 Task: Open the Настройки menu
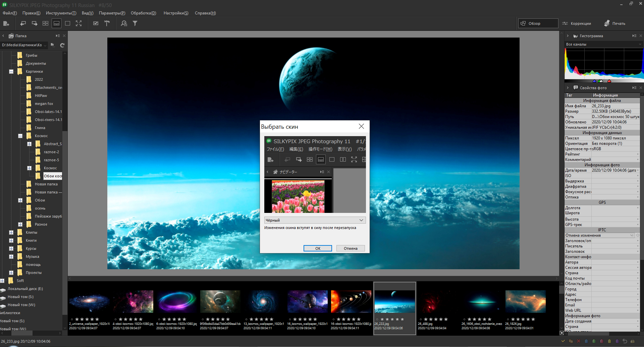[x=176, y=13]
